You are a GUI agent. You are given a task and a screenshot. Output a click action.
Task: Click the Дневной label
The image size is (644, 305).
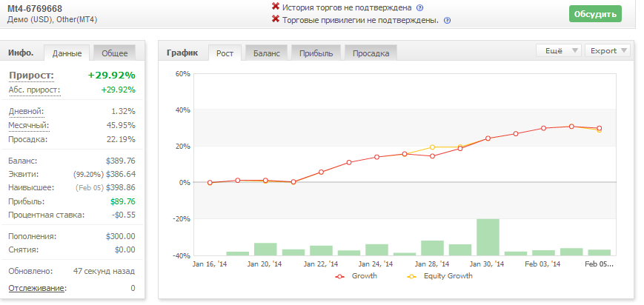pos(26,111)
